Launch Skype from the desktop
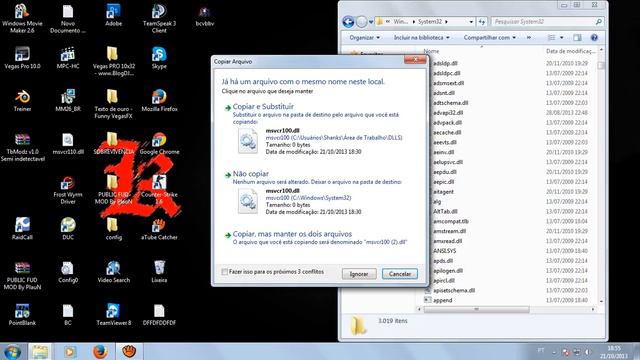 (159, 58)
